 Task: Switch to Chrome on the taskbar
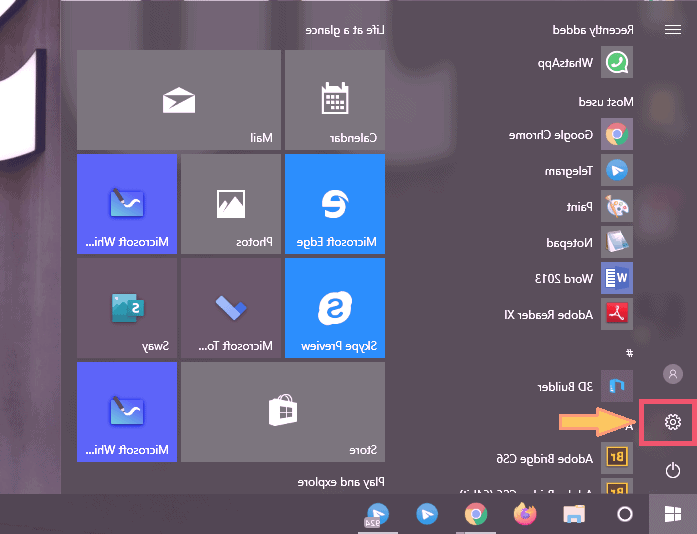pos(476,514)
